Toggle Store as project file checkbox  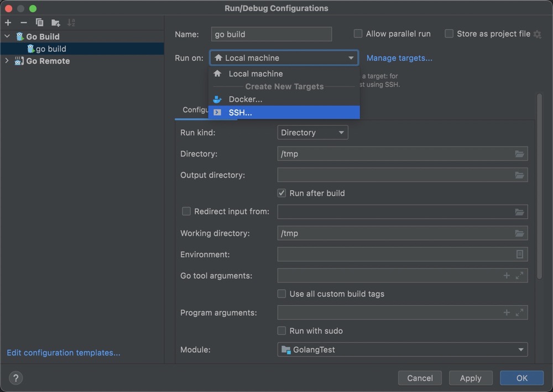(x=449, y=34)
